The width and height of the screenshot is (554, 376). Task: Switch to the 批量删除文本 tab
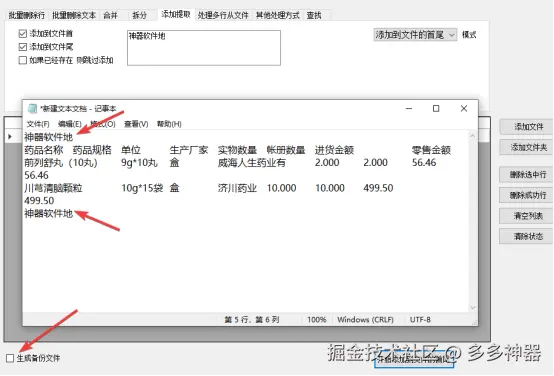click(x=74, y=15)
